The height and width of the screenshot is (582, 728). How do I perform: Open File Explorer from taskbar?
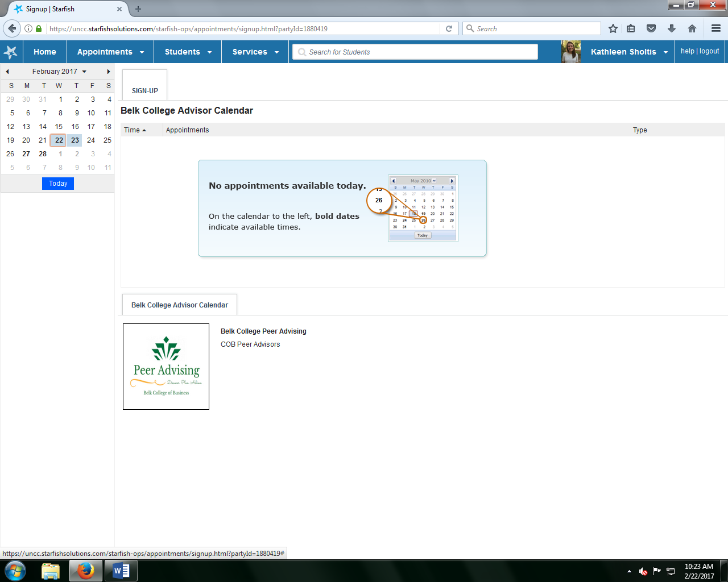(x=51, y=571)
